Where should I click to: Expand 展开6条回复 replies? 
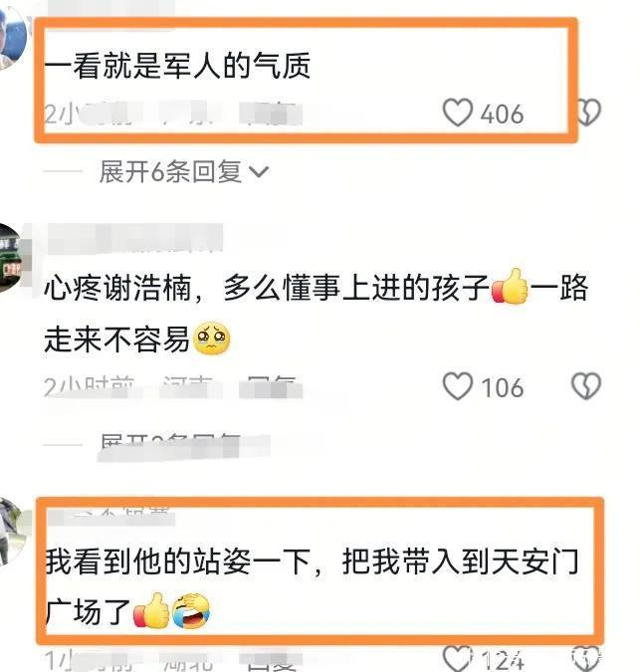click(184, 171)
